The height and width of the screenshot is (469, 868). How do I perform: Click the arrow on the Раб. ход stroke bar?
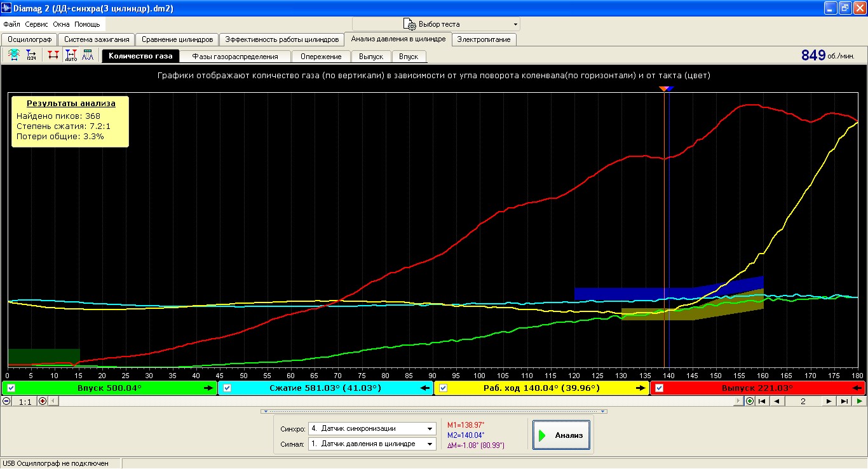click(641, 388)
